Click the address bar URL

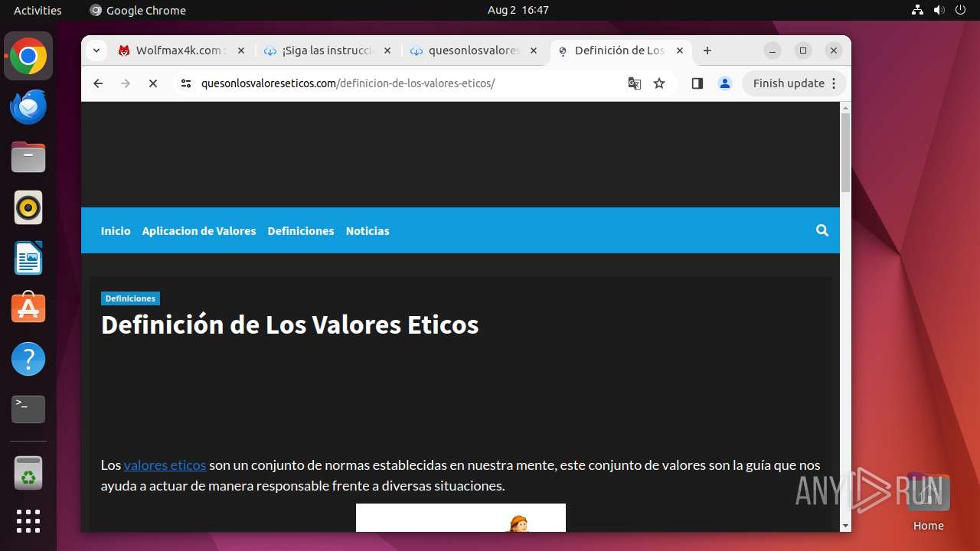pyautogui.click(x=348, y=83)
